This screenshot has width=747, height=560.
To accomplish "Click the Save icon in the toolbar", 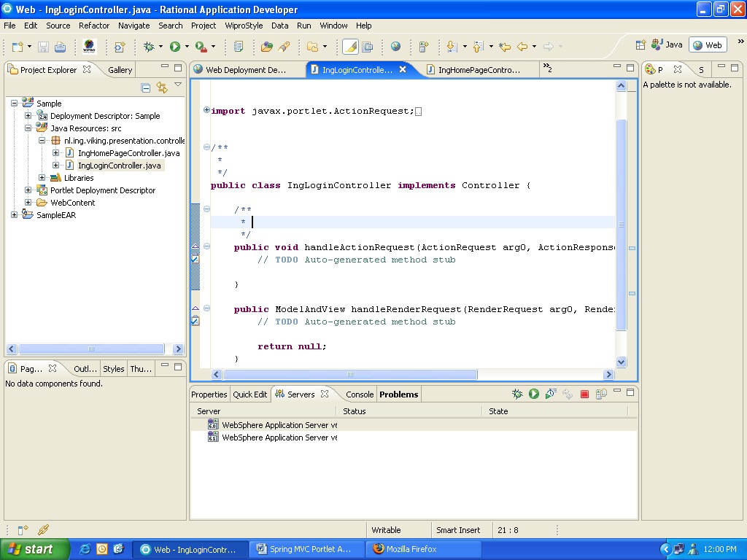I will click(43, 46).
